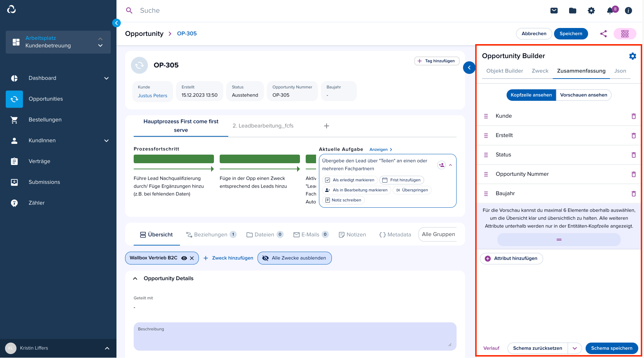644x358 pixels.
Task: Expand the KundInnen menu chevron
Action: tap(106, 141)
